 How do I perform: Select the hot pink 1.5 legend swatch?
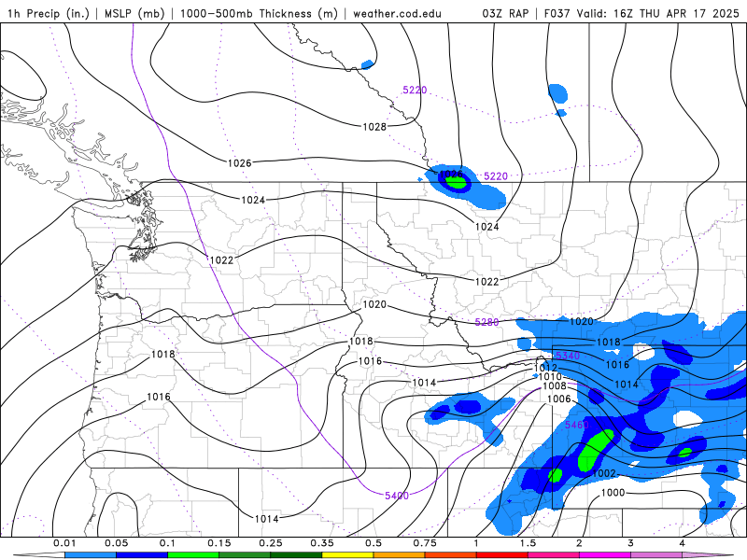click(x=554, y=555)
